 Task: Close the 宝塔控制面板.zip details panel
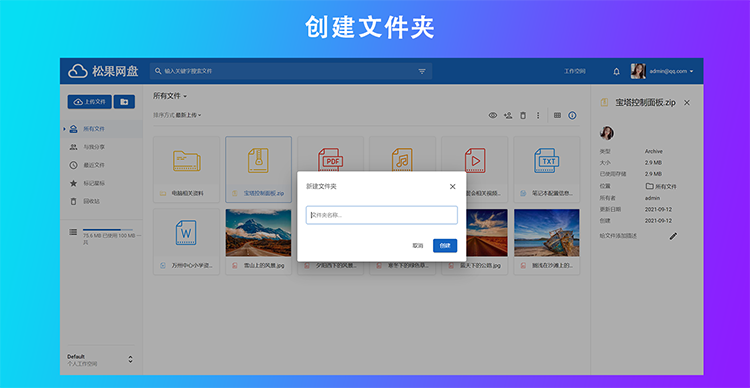pyautogui.click(x=687, y=102)
